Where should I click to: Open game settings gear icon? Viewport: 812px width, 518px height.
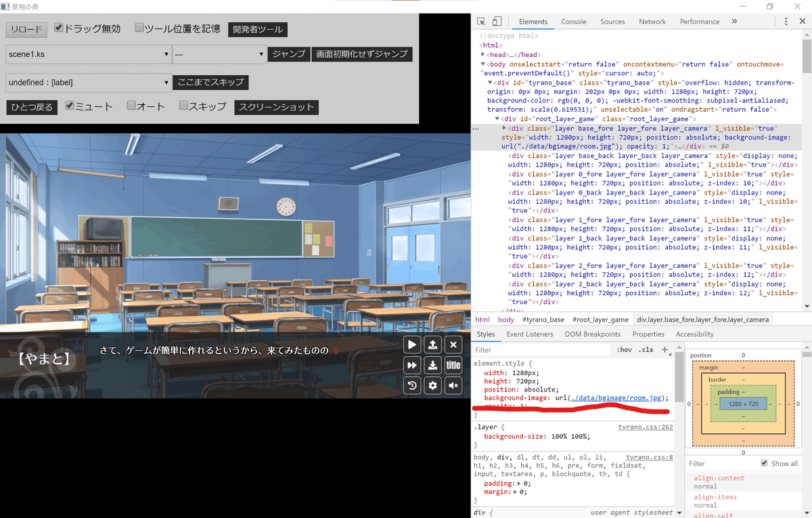[433, 386]
